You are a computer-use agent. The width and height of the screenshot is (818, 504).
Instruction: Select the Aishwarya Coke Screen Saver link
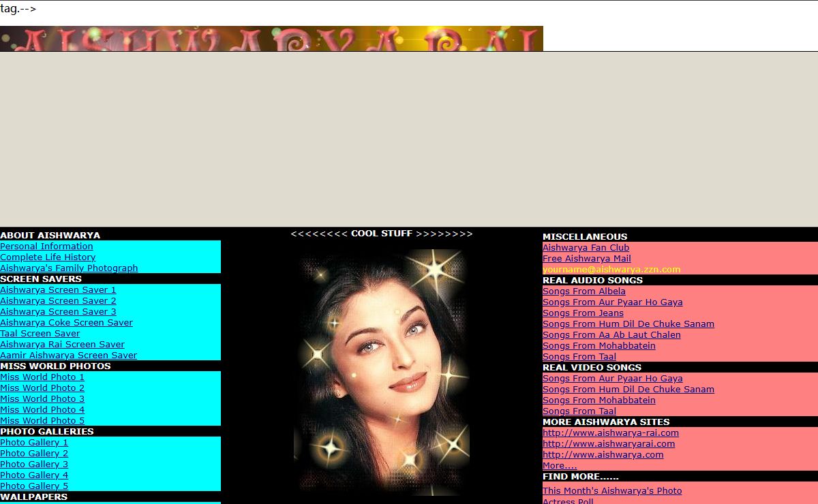(66, 323)
